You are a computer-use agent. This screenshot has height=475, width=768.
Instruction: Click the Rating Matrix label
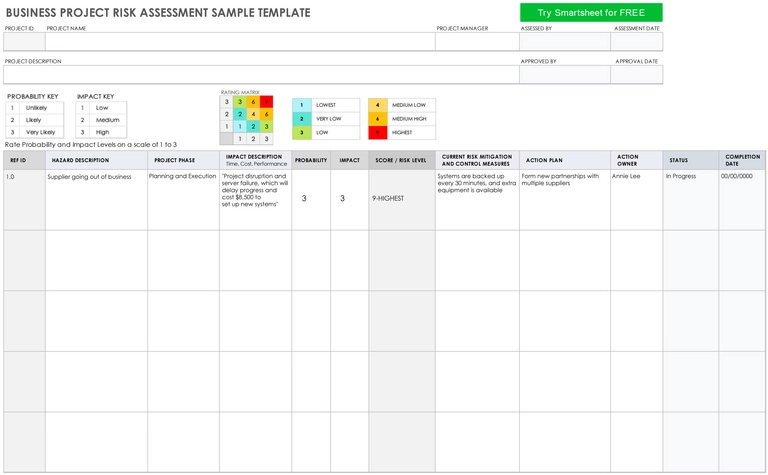240,92
